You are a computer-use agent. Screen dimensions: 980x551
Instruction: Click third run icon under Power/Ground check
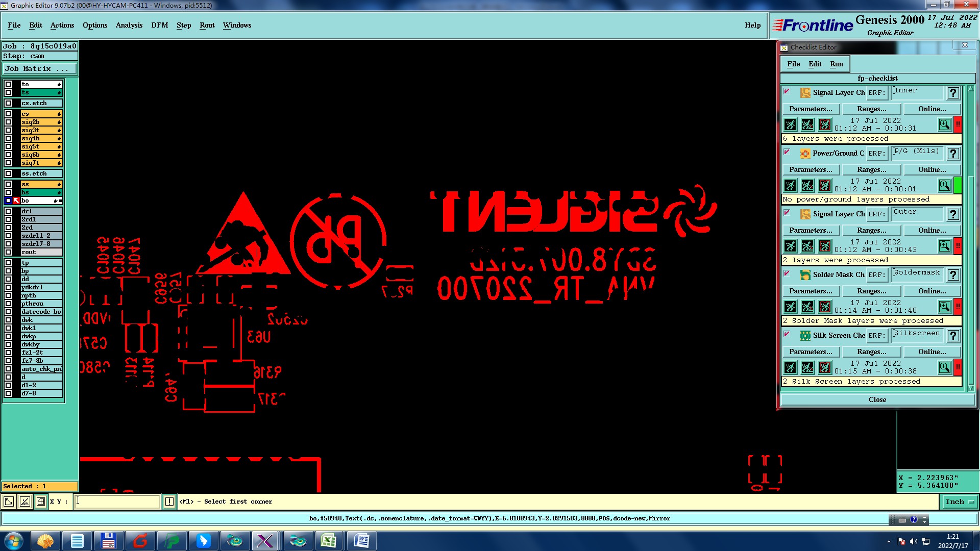point(825,185)
